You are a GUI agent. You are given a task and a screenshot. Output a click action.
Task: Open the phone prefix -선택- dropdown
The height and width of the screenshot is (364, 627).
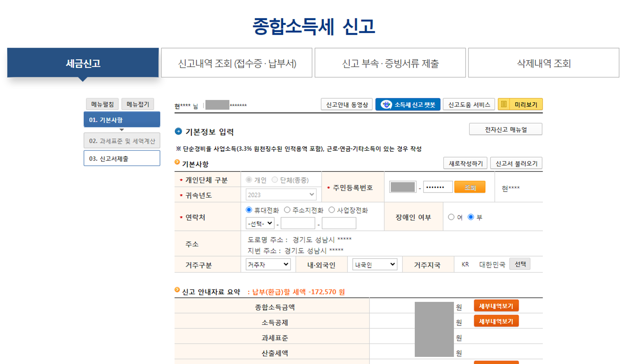coord(260,223)
